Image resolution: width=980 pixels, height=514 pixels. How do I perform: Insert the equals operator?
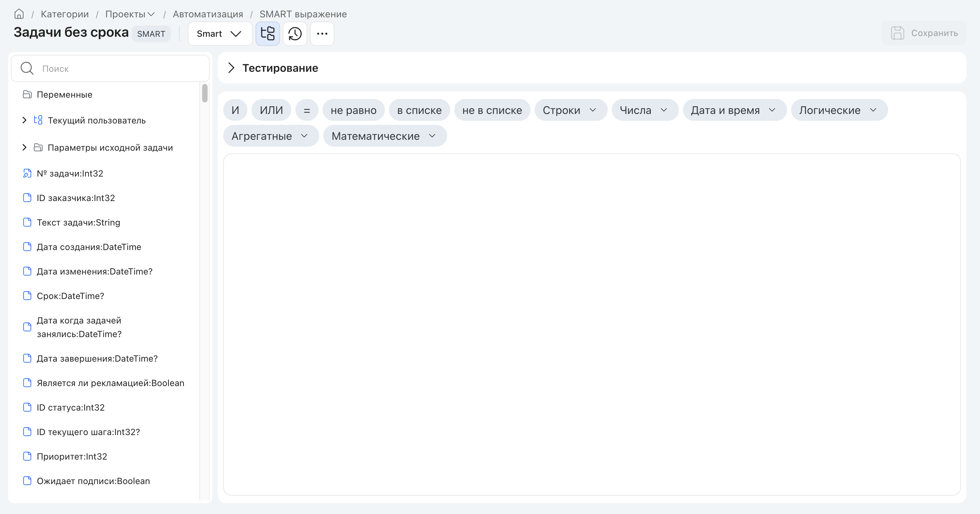pos(307,110)
